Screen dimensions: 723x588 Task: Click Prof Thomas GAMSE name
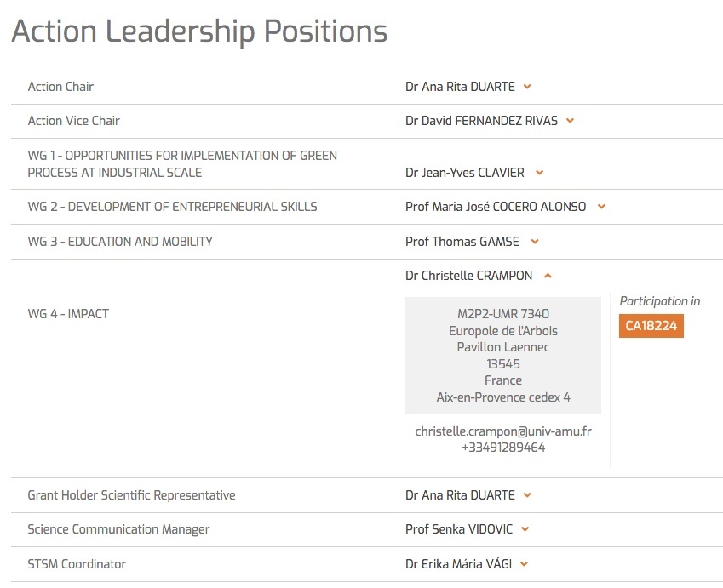(462, 242)
